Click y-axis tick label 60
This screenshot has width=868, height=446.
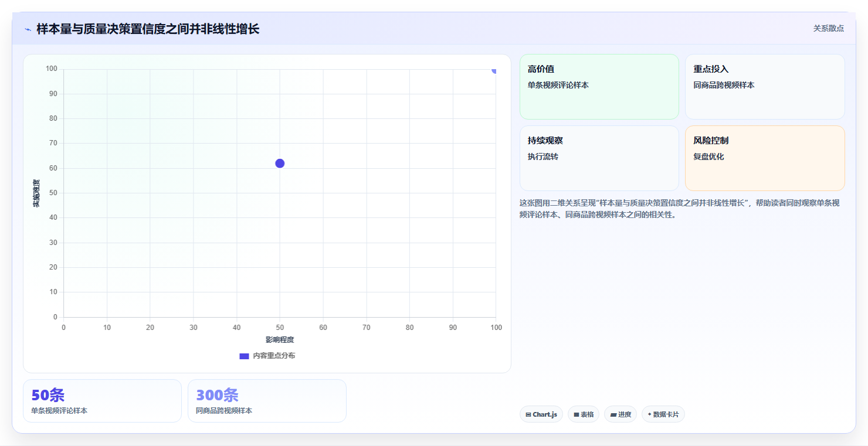53,168
